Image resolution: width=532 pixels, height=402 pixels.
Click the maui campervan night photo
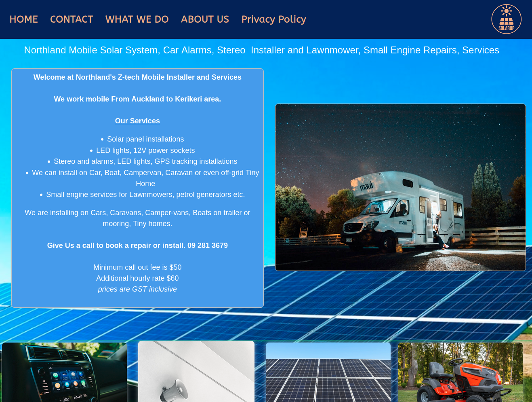click(400, 187)
